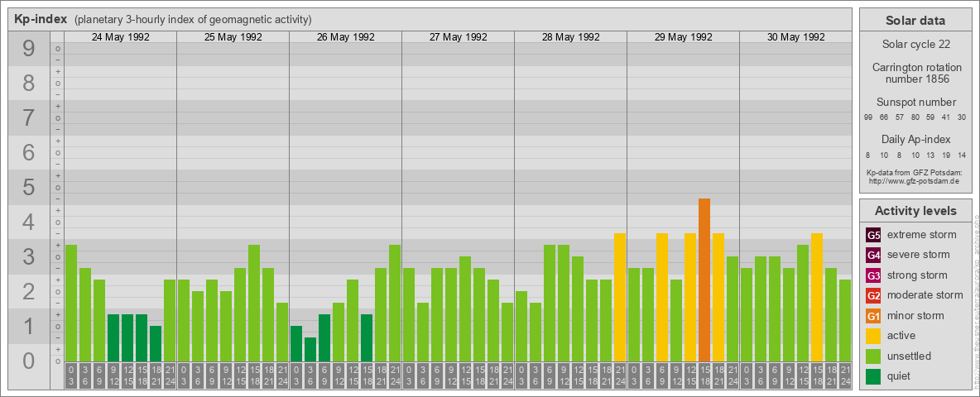The image size is (980, 397).
Task: Click the Kp-index chart title
Action: [x=41, y=19]
